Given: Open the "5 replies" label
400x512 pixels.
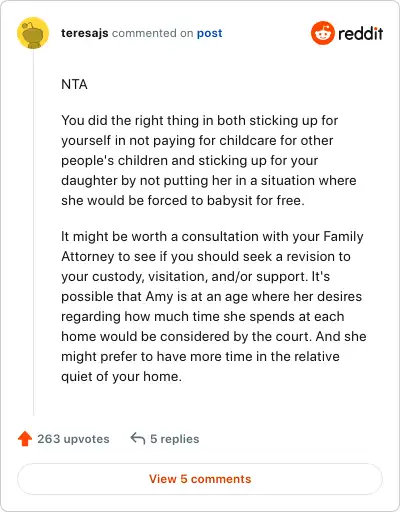Looking at the screenshot, I should point(175,439).
